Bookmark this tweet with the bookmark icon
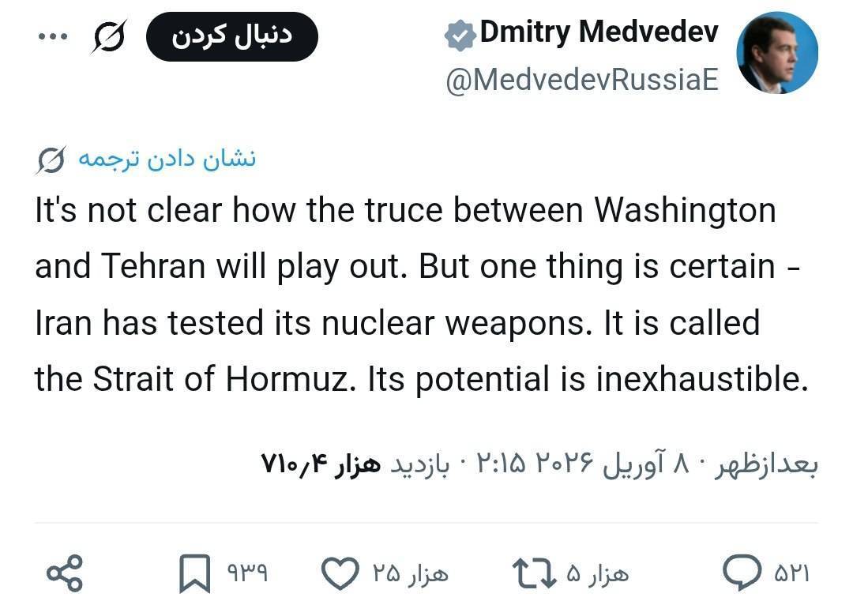The width and height of the screenshot is (853, 616). pos(194,574)
